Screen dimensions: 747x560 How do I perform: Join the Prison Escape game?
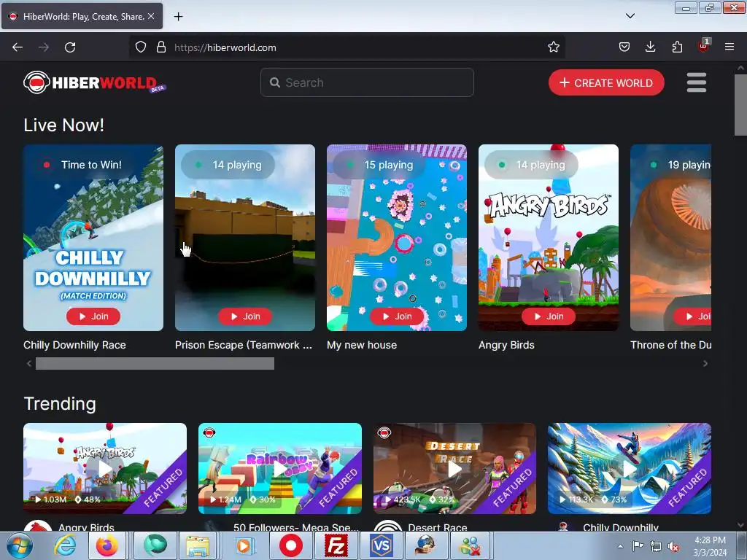(245, 316)
